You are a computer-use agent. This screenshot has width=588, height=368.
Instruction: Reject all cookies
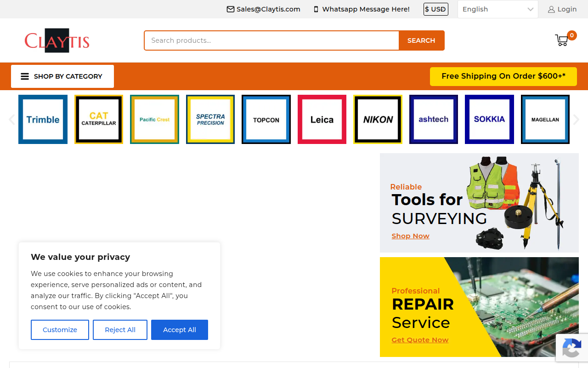point(120,330)
